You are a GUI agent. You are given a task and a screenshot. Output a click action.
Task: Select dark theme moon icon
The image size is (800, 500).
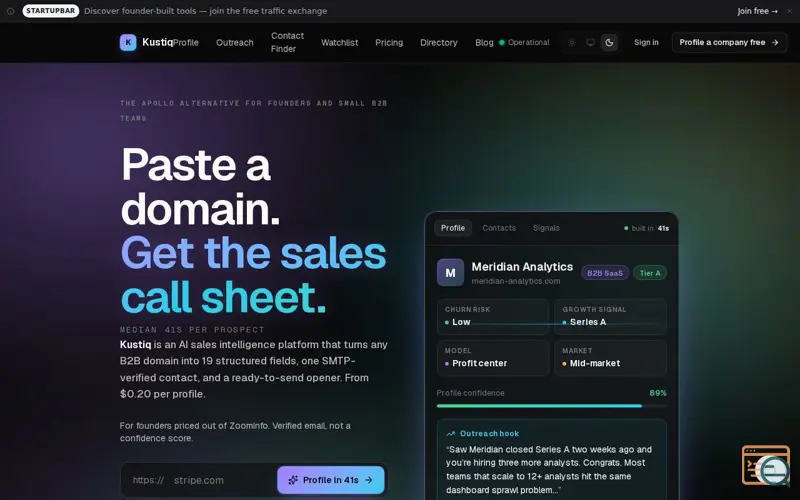point(609,42)
